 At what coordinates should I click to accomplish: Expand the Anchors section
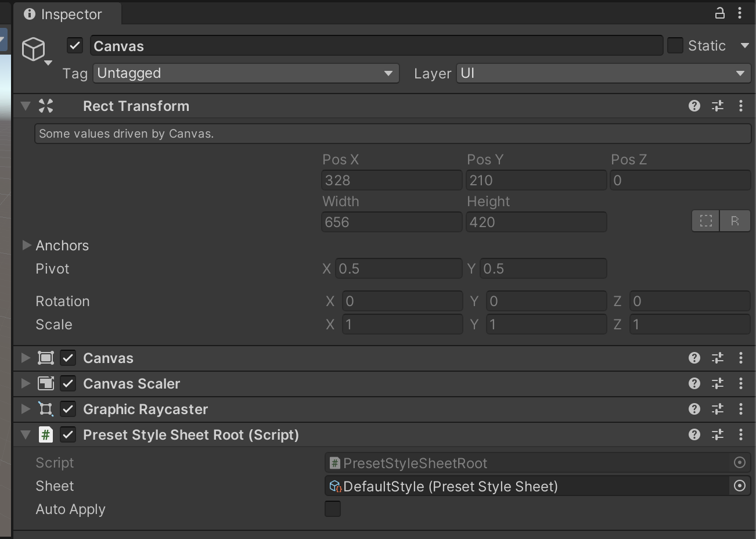27,245
